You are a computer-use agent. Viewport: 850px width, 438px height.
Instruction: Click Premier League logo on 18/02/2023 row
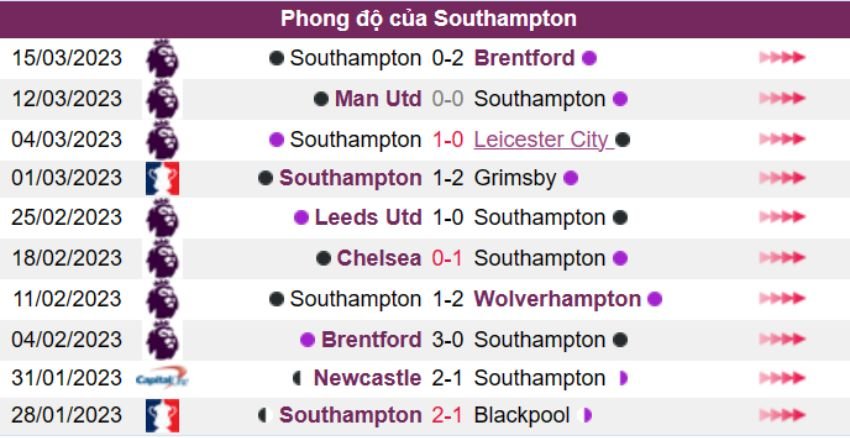(x=162, y=258)
